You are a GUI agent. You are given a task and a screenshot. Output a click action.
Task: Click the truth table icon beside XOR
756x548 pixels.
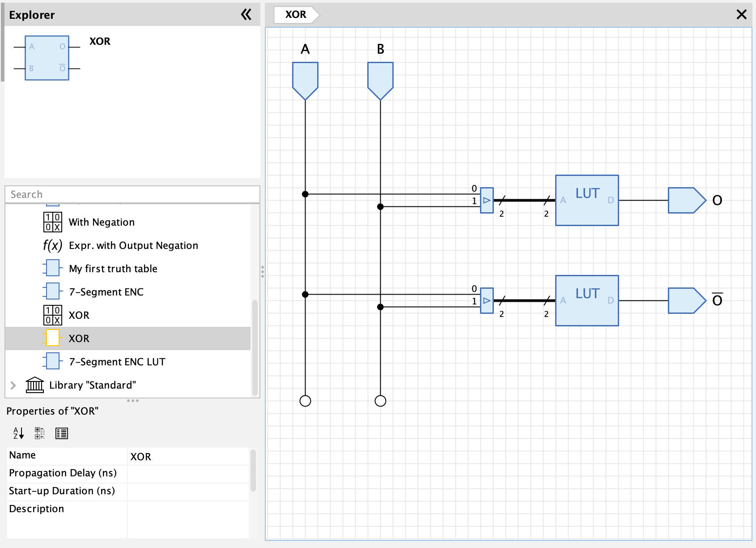53,315
